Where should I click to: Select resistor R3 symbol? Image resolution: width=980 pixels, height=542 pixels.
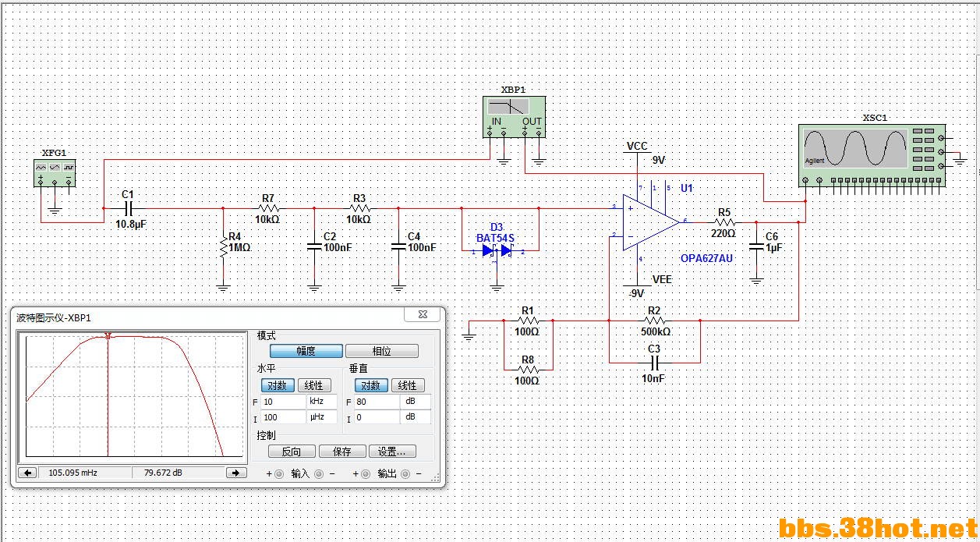359,208
